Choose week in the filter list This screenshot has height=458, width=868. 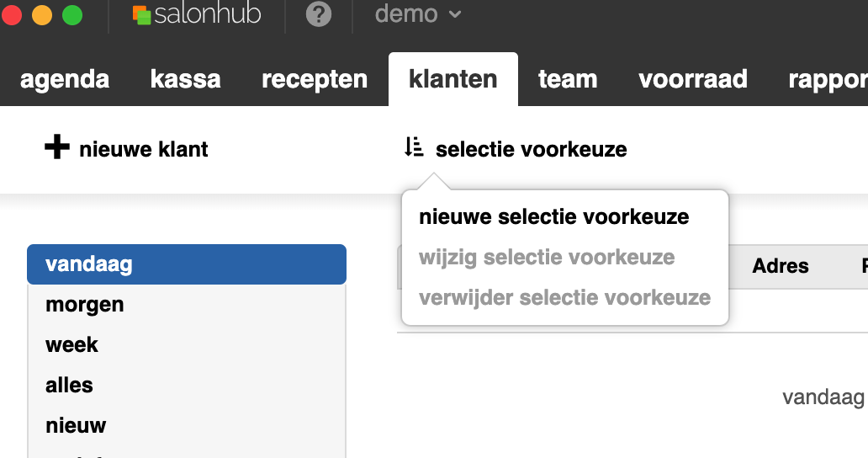pyautogui.click(x=71, y=345)
